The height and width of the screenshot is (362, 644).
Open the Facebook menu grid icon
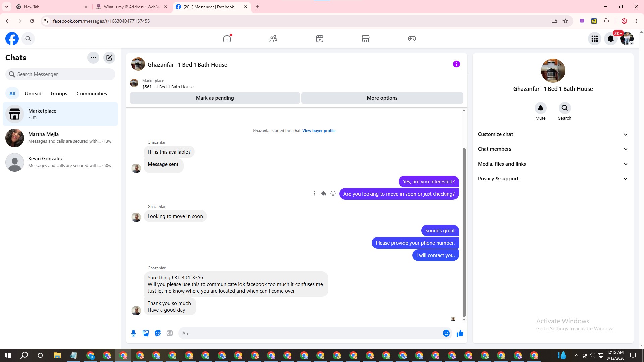point(595,39)
